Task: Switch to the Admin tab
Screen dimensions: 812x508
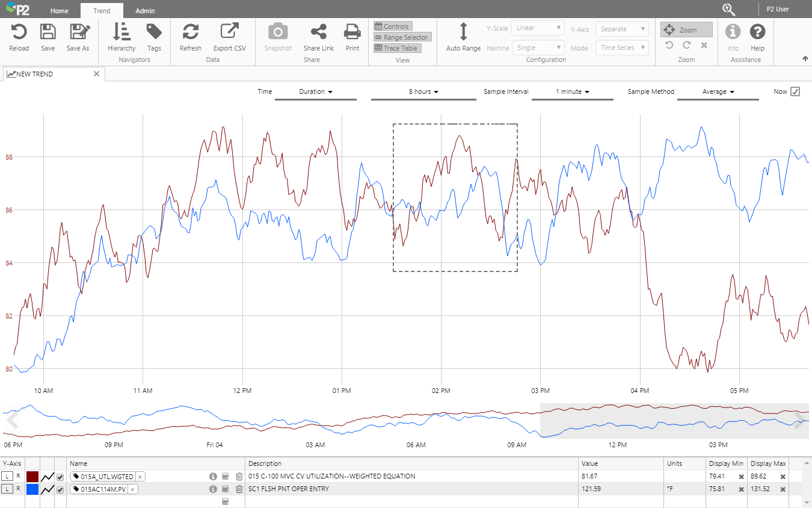Action: (x=145, y=10)
